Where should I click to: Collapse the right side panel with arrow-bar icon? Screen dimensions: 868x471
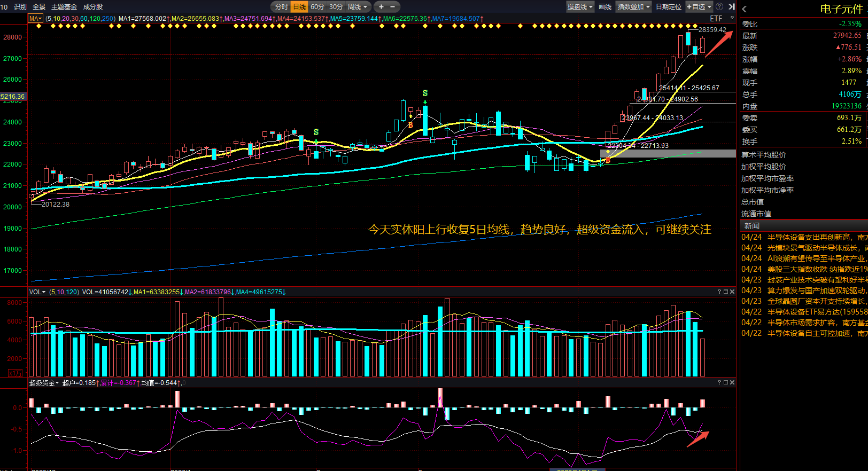732,7
